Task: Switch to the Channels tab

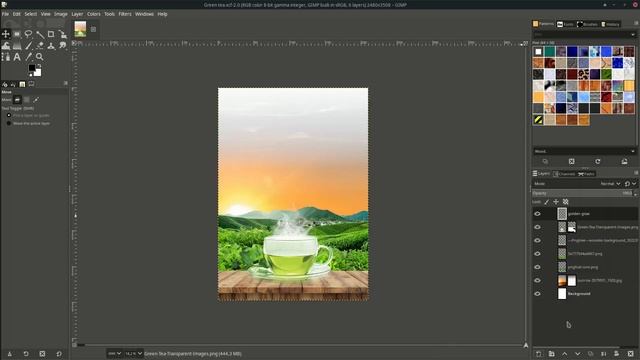Action: (564, 174)
